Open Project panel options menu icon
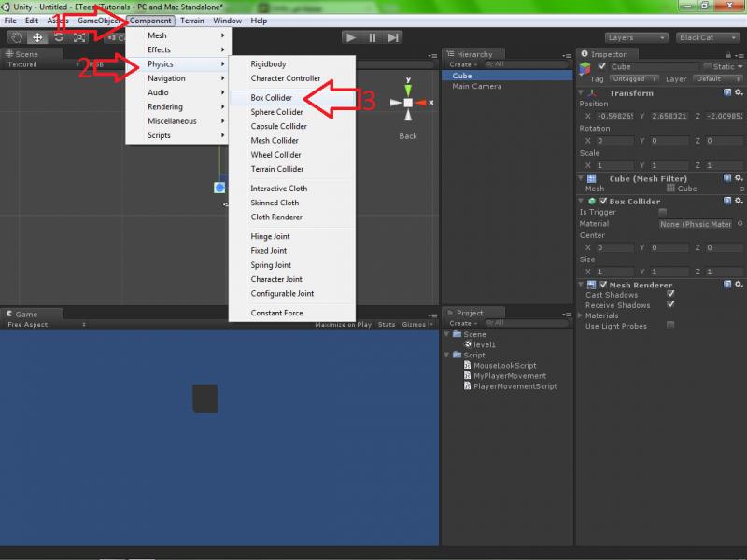 coord(567,315)
